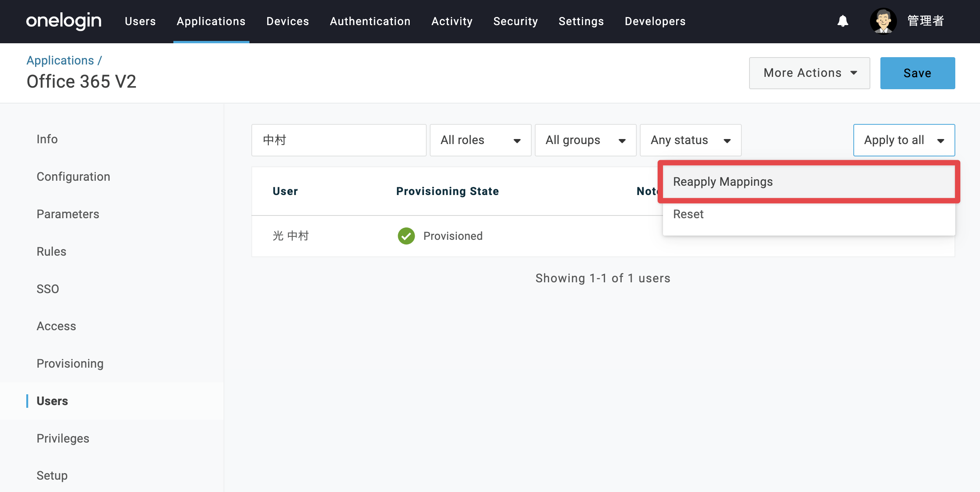Choose Reapply Mappings from the dropdown

tap(809, 182)
